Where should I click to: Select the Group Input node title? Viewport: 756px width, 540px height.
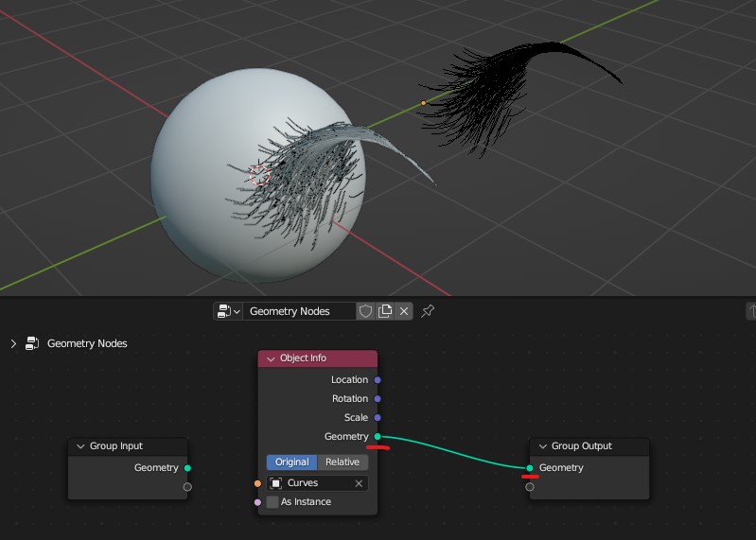pyautogui.click(x=116, y=446)
